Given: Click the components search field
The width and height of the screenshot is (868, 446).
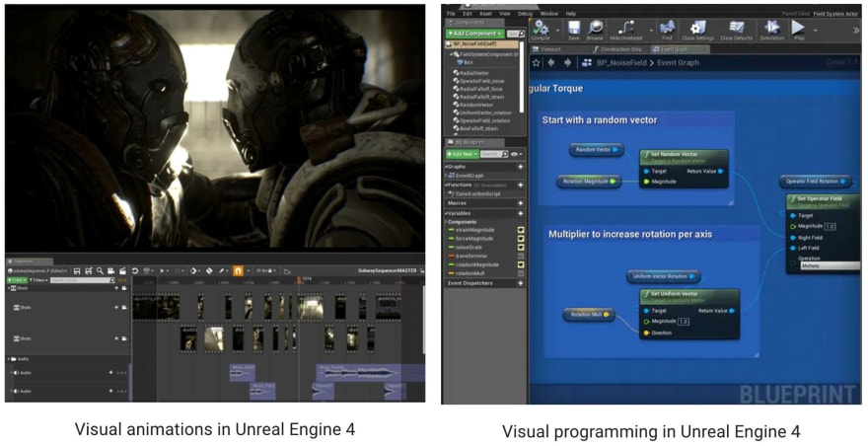Looking at the screenshot, I should pos(515,34).
